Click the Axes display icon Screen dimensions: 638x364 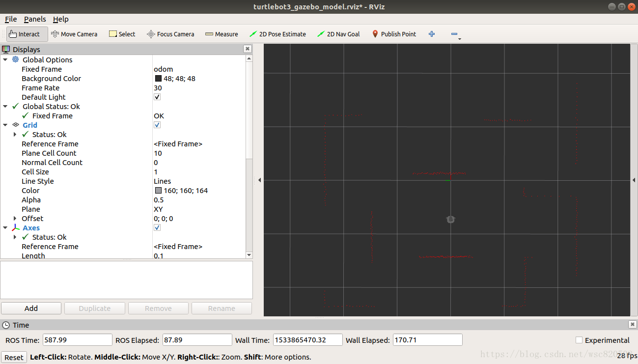point(16,228)
